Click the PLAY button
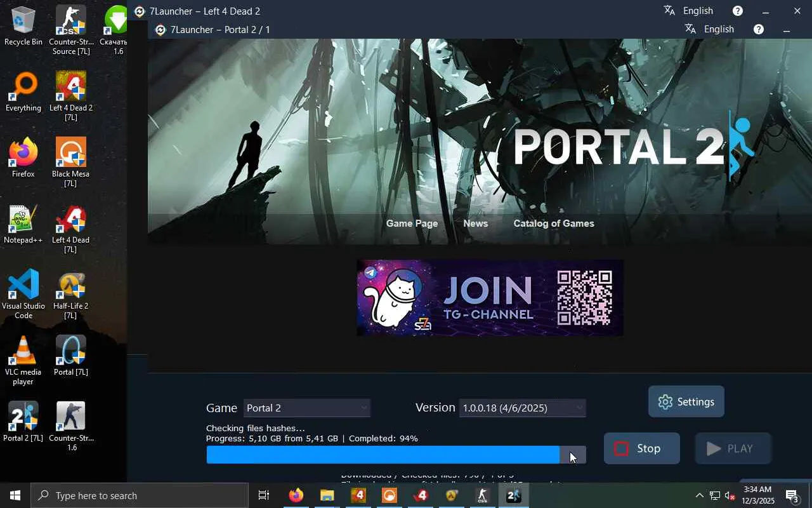812x508 pixels. click(x=733, y=448)
